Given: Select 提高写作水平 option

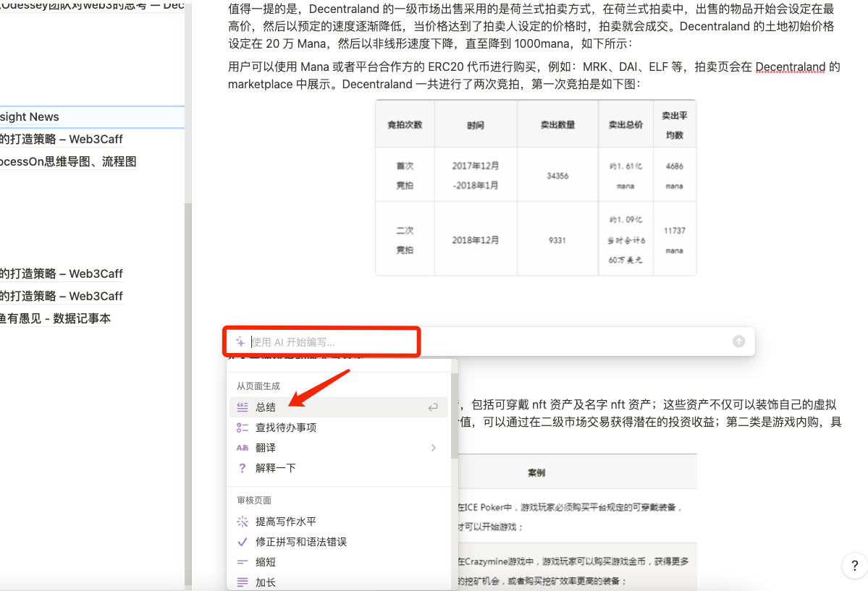Looking at the screenshot, I should point(338,522).
